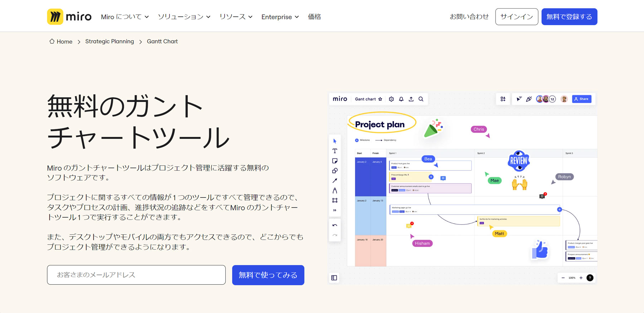This screenshot has width=644, height=313.
Task: Choose the Select cursor tool
Action: 335,141
